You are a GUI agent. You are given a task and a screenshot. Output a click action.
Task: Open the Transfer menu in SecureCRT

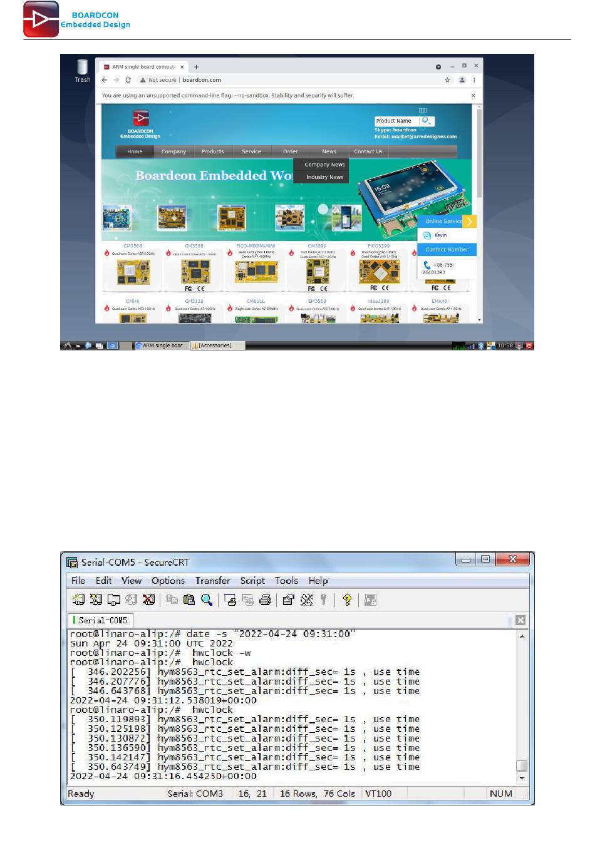pyautogui.click(x=212, y=581)
